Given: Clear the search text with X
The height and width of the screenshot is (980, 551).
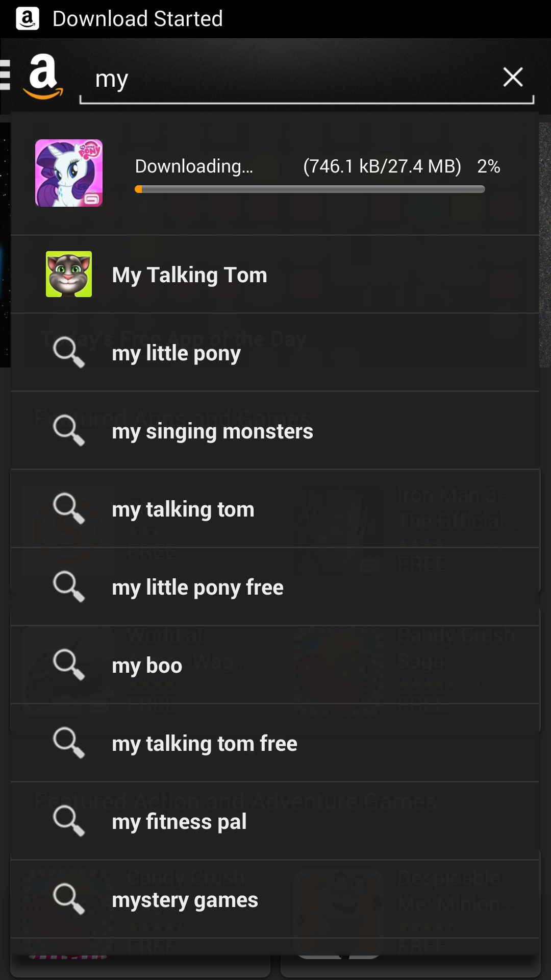Looking at the screenshot, I should pyautogui.click(x=512, y=78).
